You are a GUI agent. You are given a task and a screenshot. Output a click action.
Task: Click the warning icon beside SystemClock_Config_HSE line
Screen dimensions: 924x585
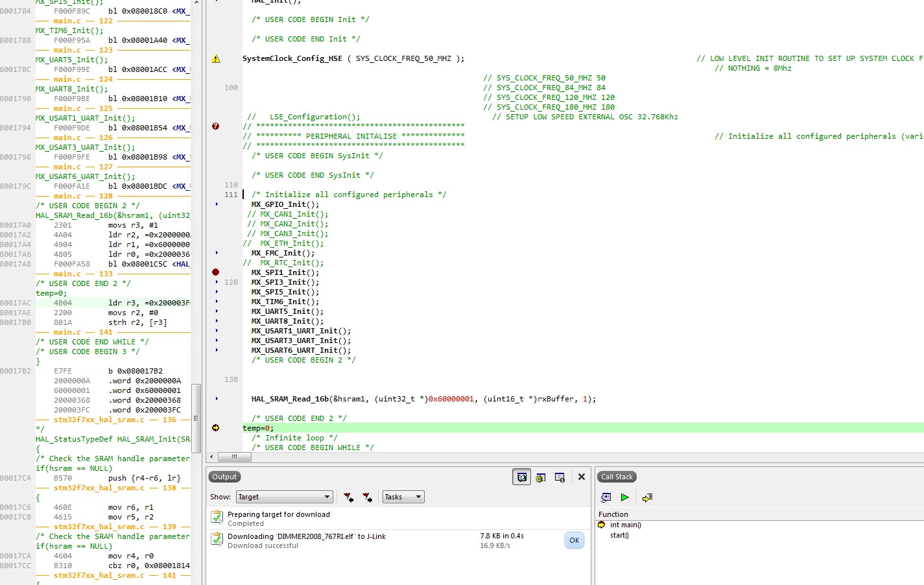tap(216, 58)
